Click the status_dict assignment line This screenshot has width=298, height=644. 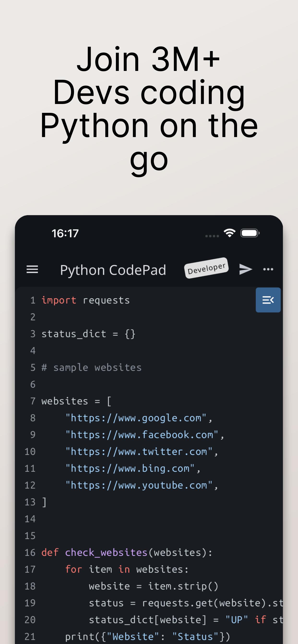pos(88,334)
